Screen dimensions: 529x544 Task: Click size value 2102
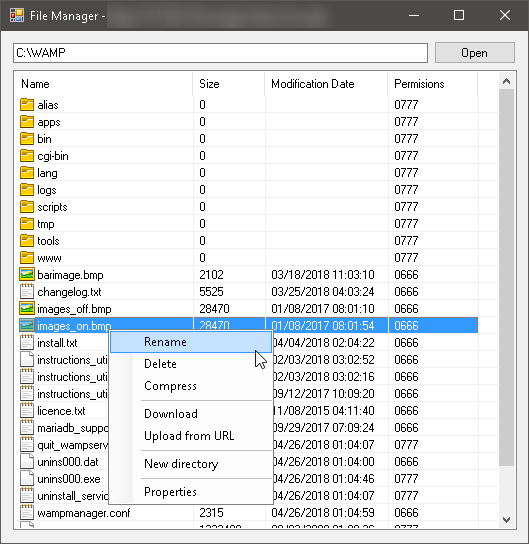pos(211,274)
